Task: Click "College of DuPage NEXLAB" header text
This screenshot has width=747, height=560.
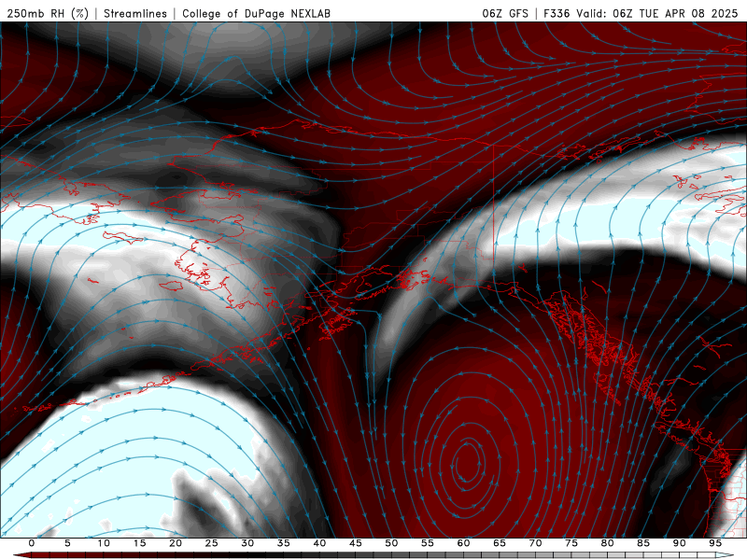Action: [x=256, y=13]
